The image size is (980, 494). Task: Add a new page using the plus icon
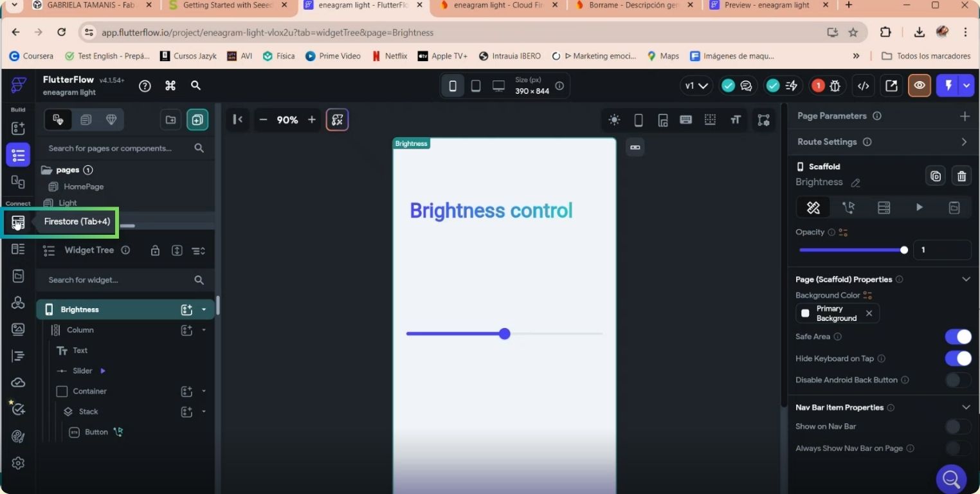point(197,120)
